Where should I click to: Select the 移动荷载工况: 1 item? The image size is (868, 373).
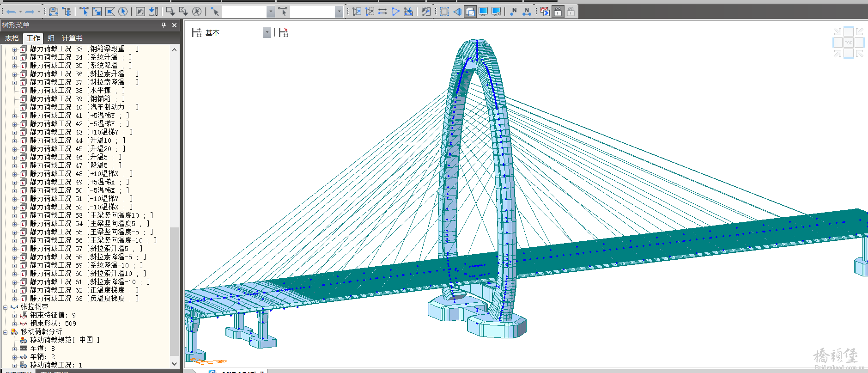point(56,365)
